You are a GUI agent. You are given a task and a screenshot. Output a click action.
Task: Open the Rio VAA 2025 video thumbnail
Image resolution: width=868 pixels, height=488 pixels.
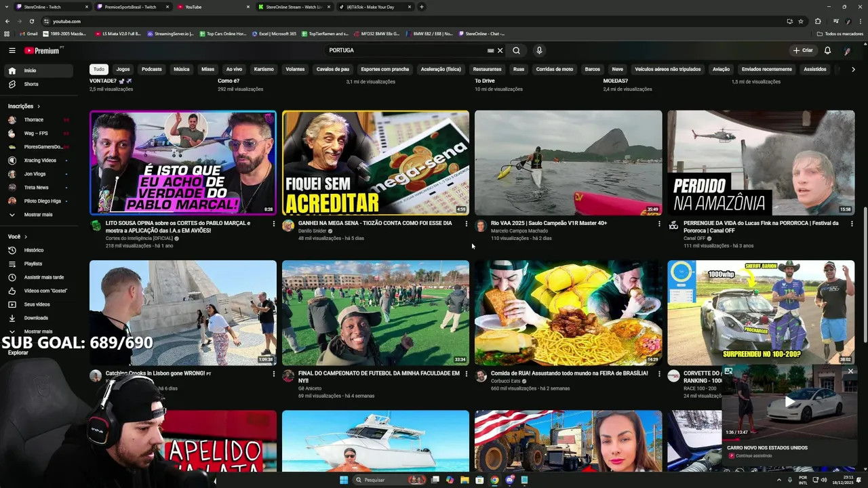(x=568, y=163)
